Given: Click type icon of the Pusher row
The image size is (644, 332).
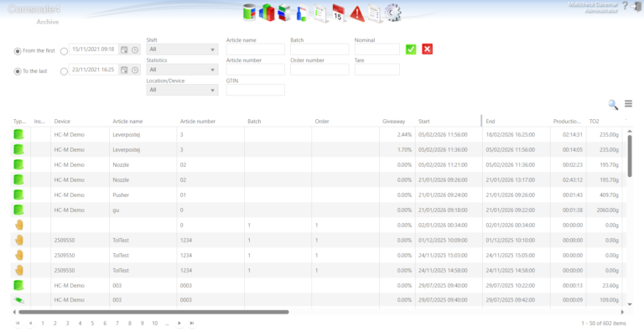Looking at the screenshot, I should [18, 195].
